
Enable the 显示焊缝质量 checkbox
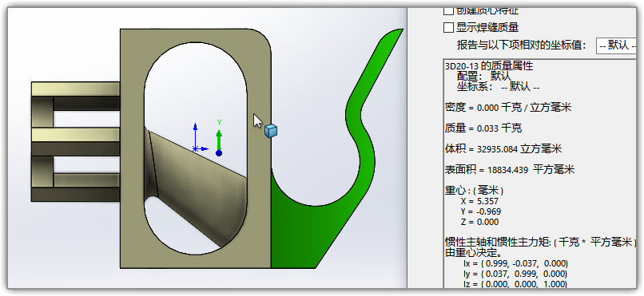pos(448,27)
